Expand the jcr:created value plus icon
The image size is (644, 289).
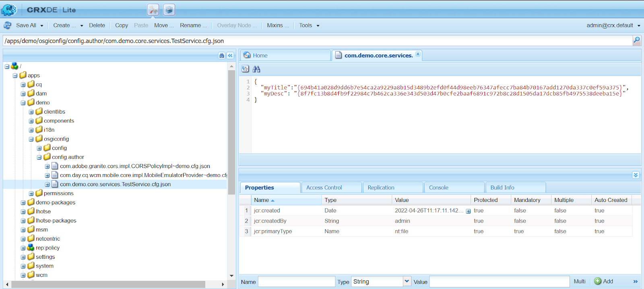(468, 211)
